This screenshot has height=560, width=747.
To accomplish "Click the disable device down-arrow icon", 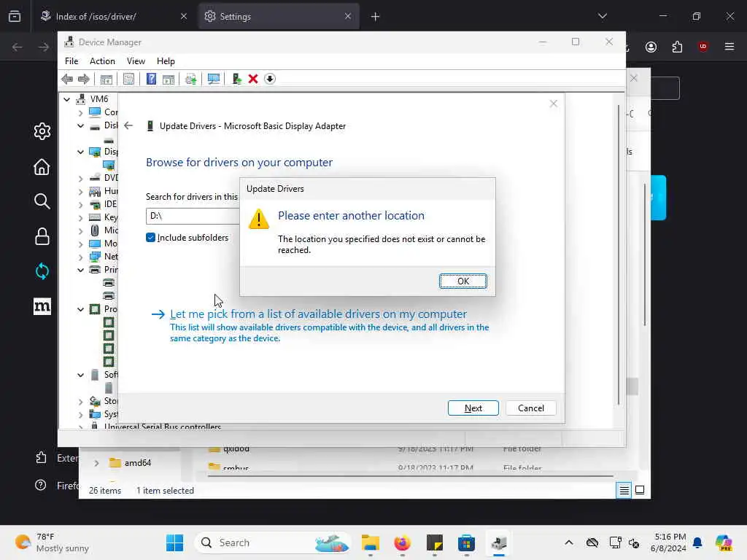I will tap(270, 79).
